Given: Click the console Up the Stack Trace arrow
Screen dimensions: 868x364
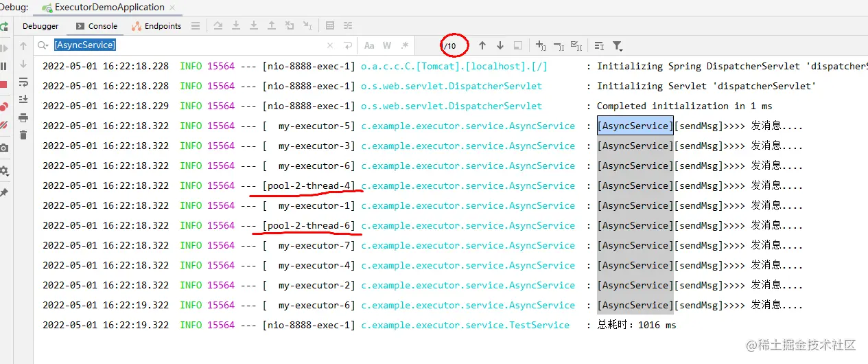Looking at the screenshot, I should [23, 46].
